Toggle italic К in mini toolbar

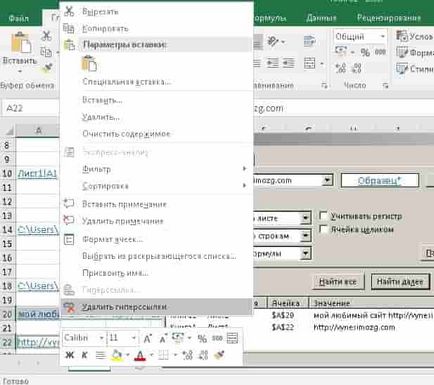click(84, 355)
